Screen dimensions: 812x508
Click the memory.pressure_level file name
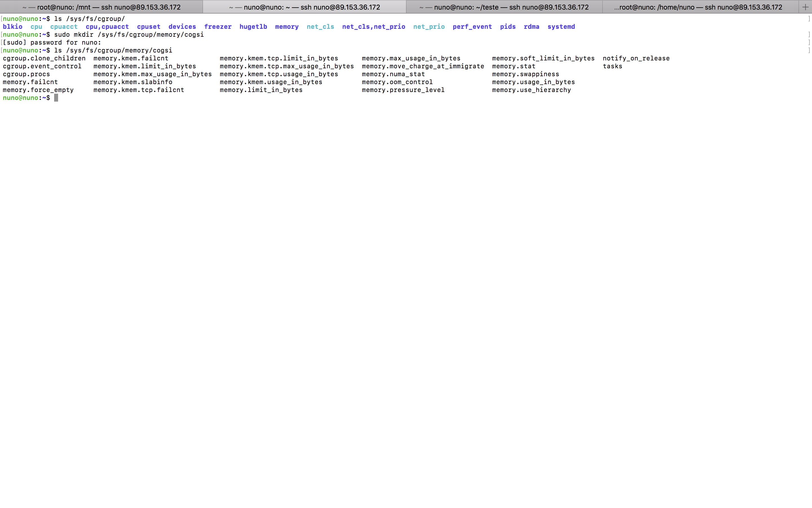point(403,90)
